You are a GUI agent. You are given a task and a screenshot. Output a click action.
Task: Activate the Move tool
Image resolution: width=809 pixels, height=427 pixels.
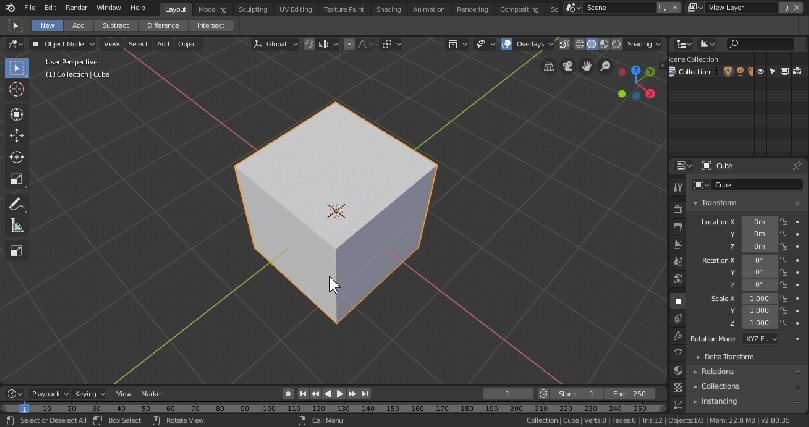tap(17, 135)
